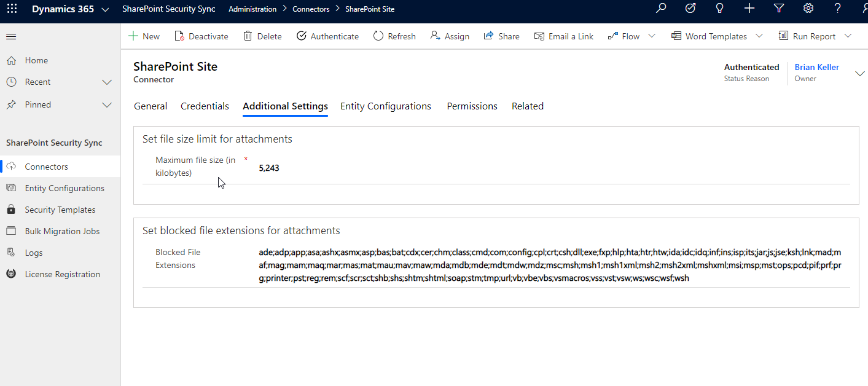Click the plus quick create icon
The height and width of the screenshot is (386, 868).
tap(749, 9)
